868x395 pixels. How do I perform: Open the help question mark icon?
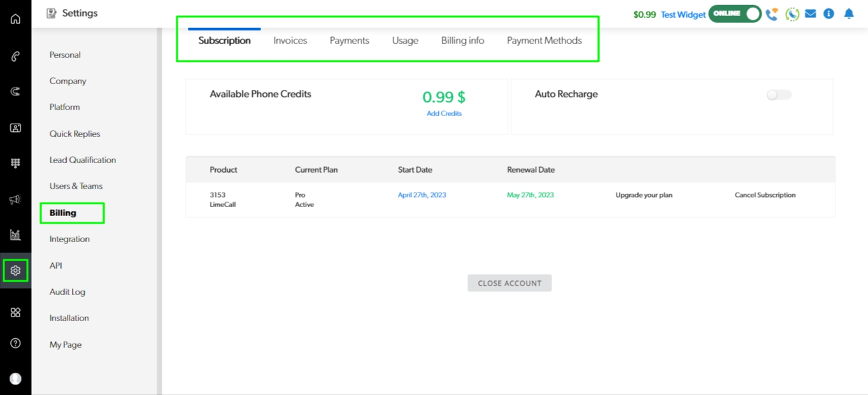[15, 343]
